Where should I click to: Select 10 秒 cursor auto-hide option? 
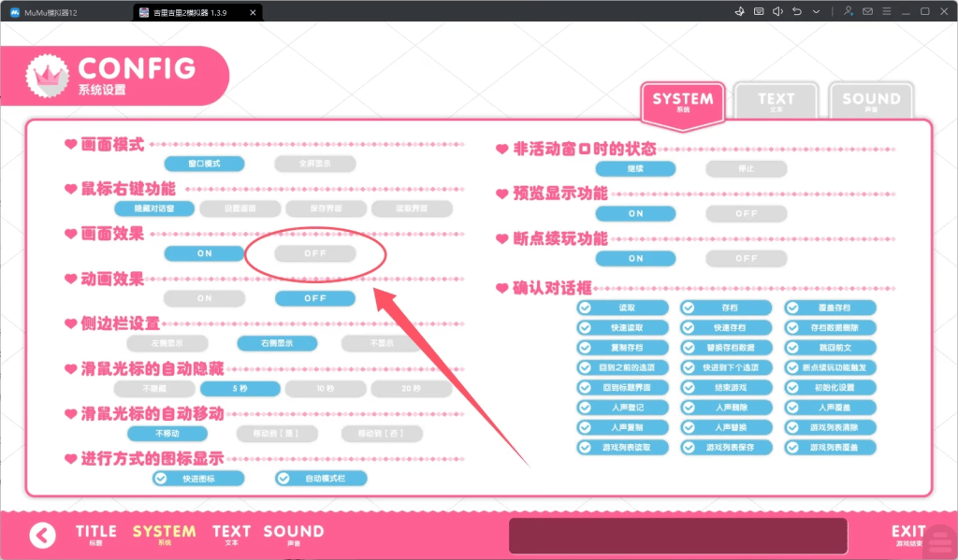coord(325,388)
